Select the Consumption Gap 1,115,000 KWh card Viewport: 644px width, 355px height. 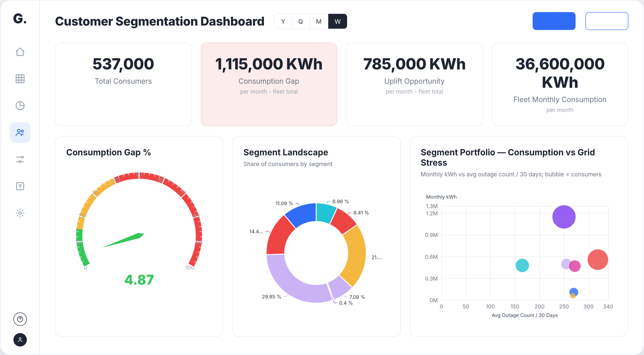point(269,84)
